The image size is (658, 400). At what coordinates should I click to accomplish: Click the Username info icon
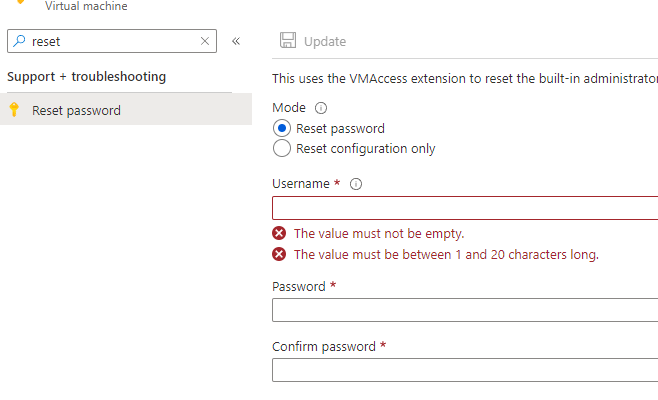click(x=356, y=184)
